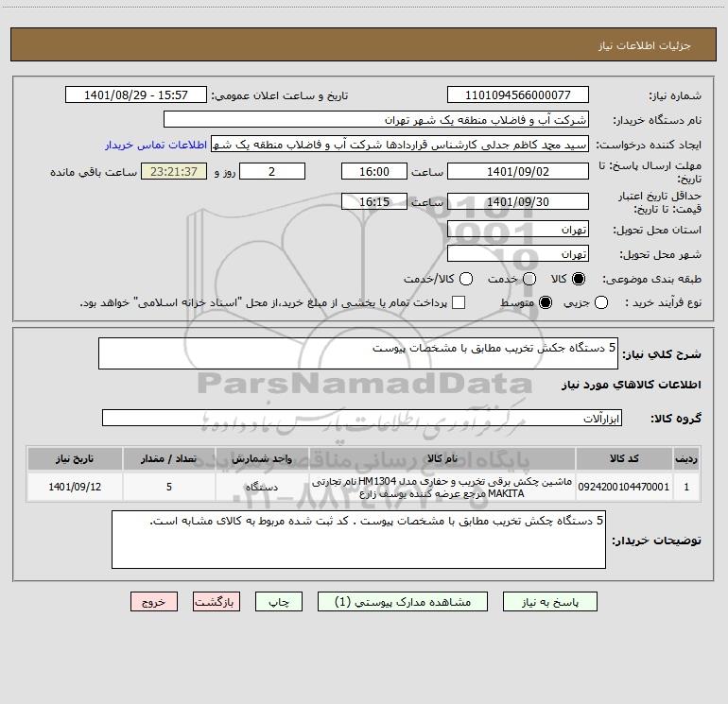Select the کالا radio button
Viewport: 728px width, 704px height.
(x=579, y=279)
